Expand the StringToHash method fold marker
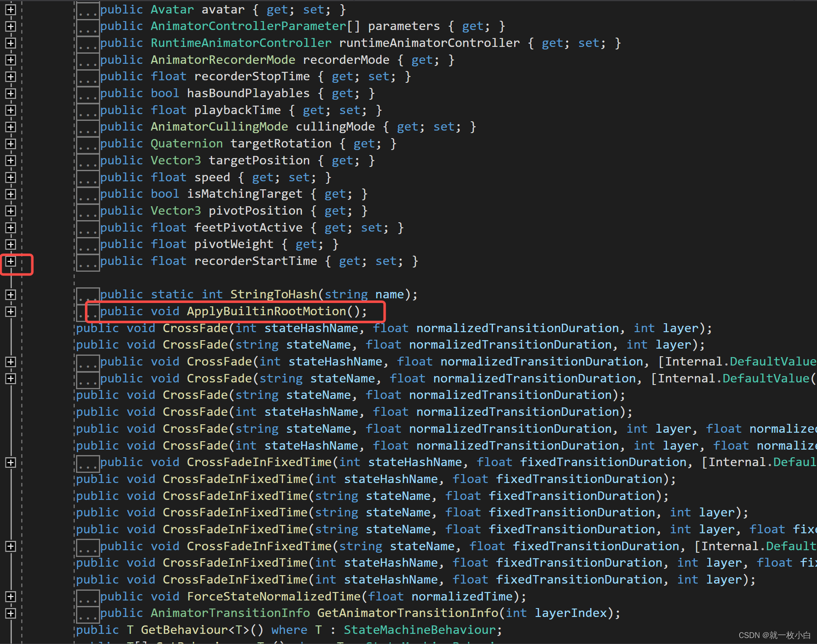This screenshot has width=817, height=644. 11,295
